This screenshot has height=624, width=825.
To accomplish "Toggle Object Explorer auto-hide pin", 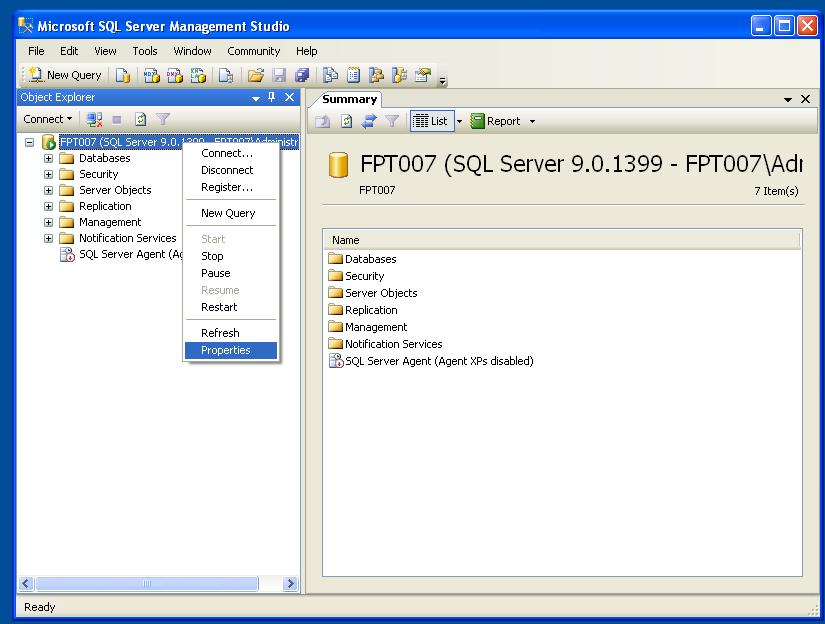I will pyautogui.click(x=272, y=97).
